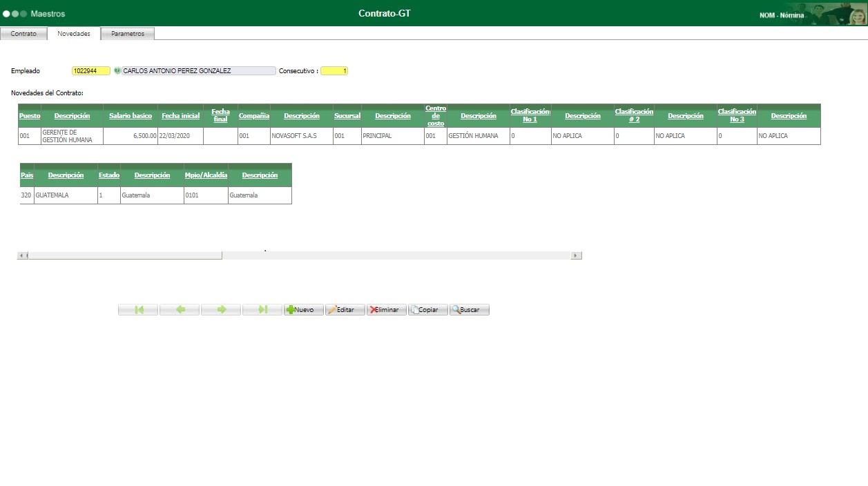The width and height of the screenshot is (868, 486).
Task: Sort by the Puesto column header
Action: 30,116
